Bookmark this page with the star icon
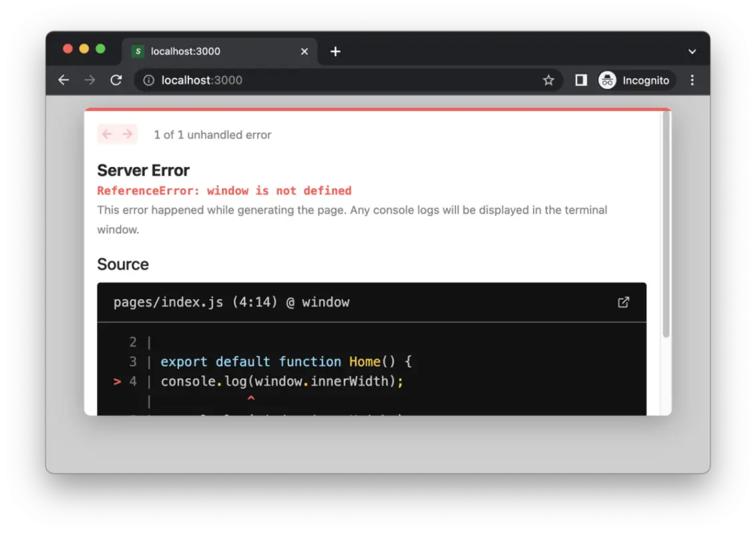 tap(548, 80)
